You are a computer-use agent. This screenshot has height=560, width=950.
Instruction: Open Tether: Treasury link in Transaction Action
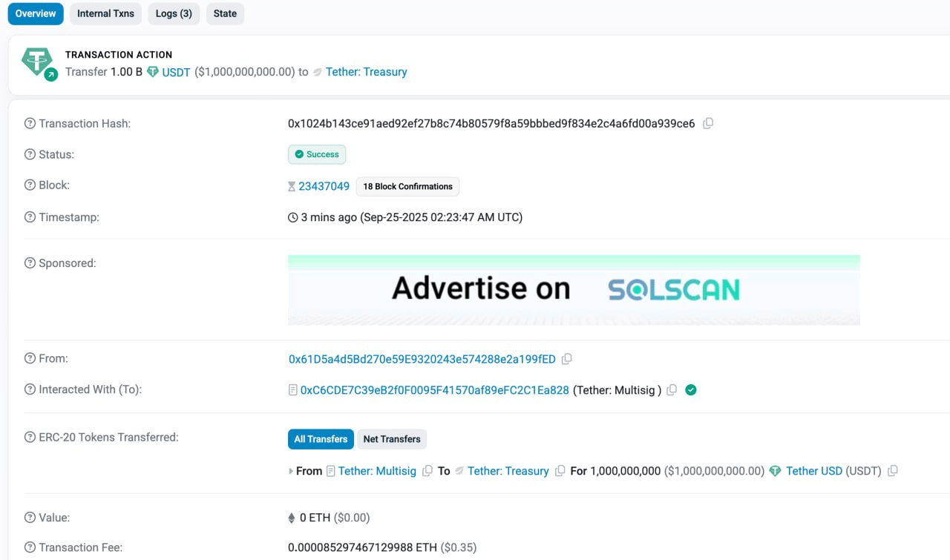367,72
